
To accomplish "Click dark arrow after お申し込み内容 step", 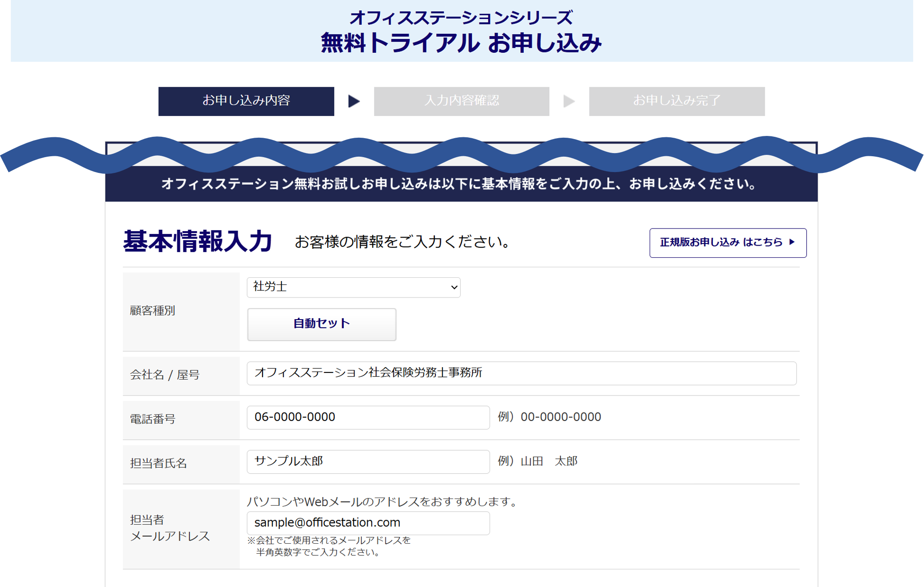I will point(354,101).
